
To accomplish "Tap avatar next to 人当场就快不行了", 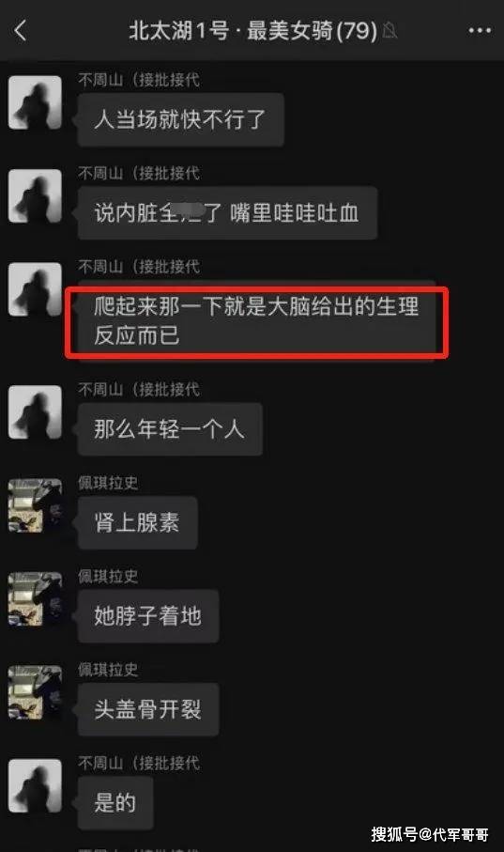I will [x=36, y=102].
